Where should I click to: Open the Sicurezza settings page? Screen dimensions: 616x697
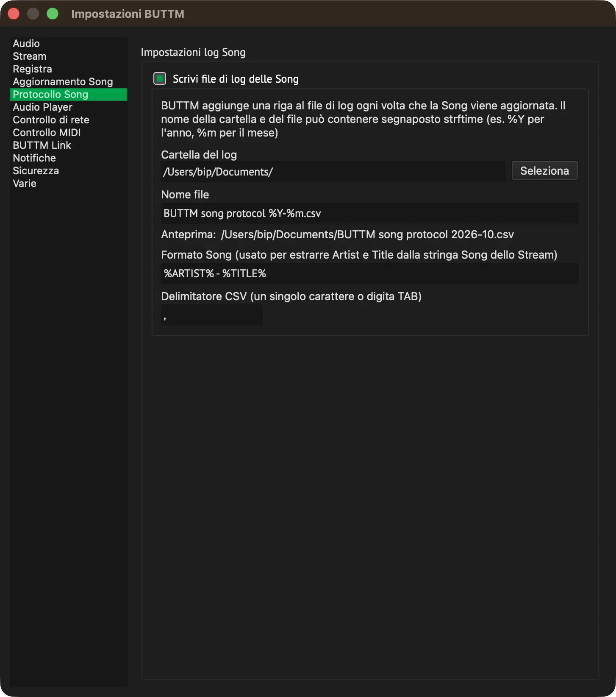coord(68,171)
